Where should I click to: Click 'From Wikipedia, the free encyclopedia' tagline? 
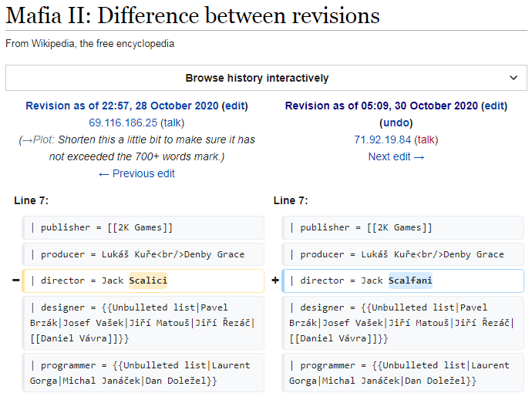(x=90, y=44)
